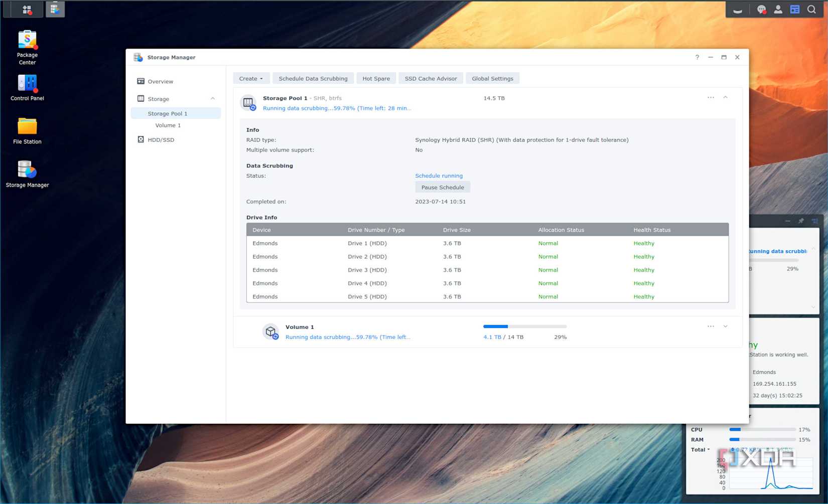Click Schedule running status link
The image size is (828, 504).
coord(439,176)
